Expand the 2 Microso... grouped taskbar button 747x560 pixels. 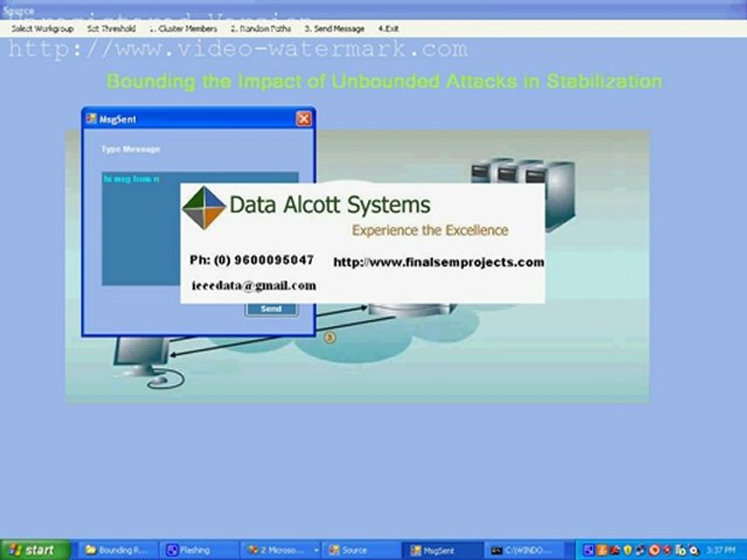coord(280,550)
